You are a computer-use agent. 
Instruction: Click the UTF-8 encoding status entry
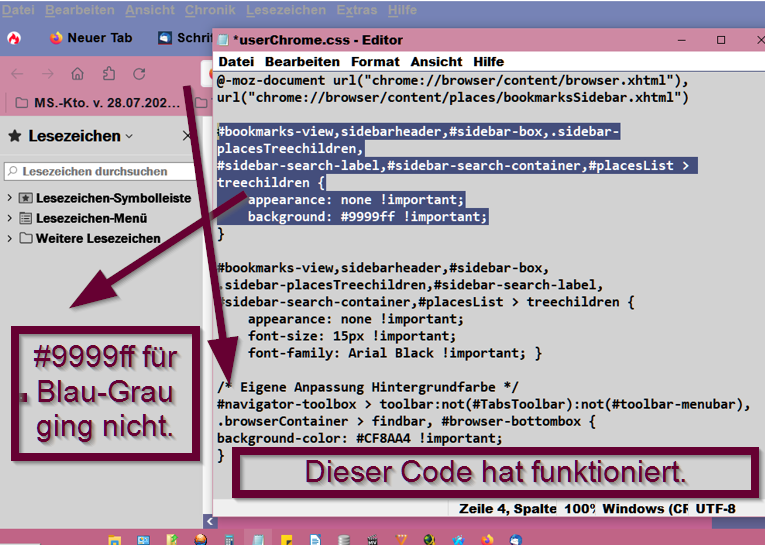pos(715,509)
